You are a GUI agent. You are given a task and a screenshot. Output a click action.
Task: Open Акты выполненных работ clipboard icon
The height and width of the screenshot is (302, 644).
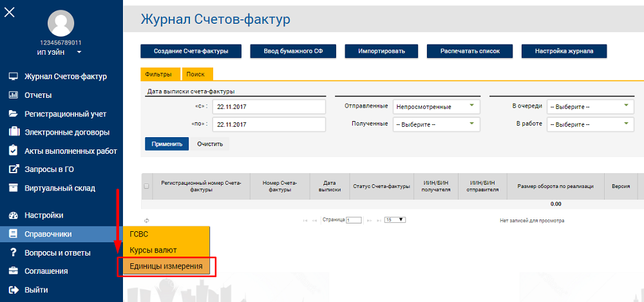14,151
